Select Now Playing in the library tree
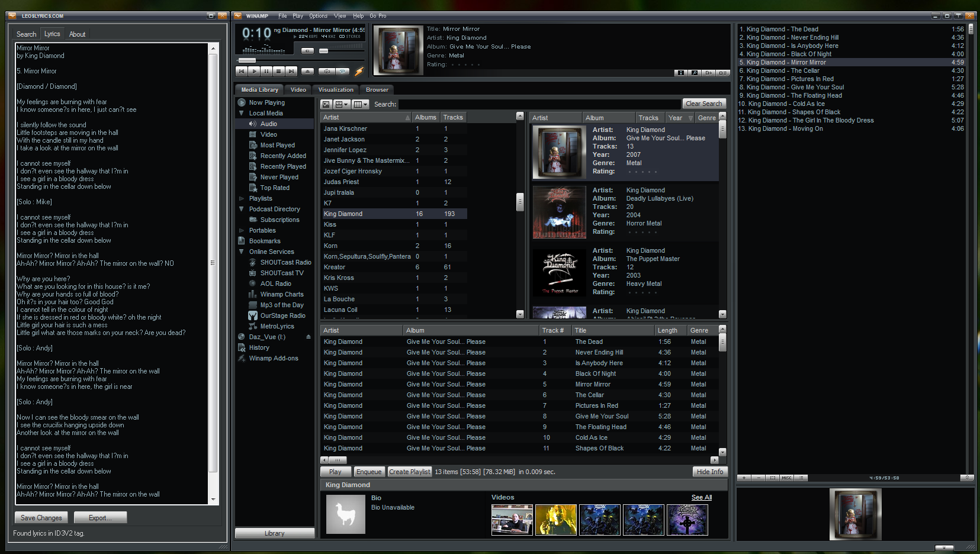 267,102
